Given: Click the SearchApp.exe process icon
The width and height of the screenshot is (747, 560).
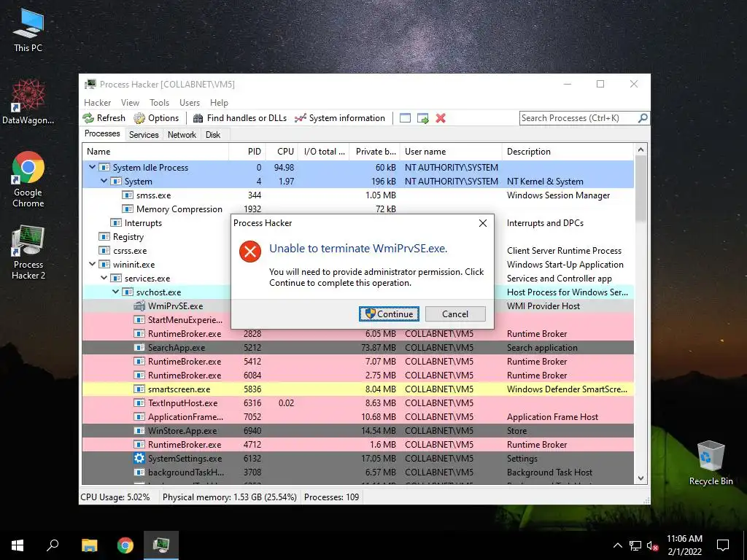Looking at the screenshot, I should 139,348.
